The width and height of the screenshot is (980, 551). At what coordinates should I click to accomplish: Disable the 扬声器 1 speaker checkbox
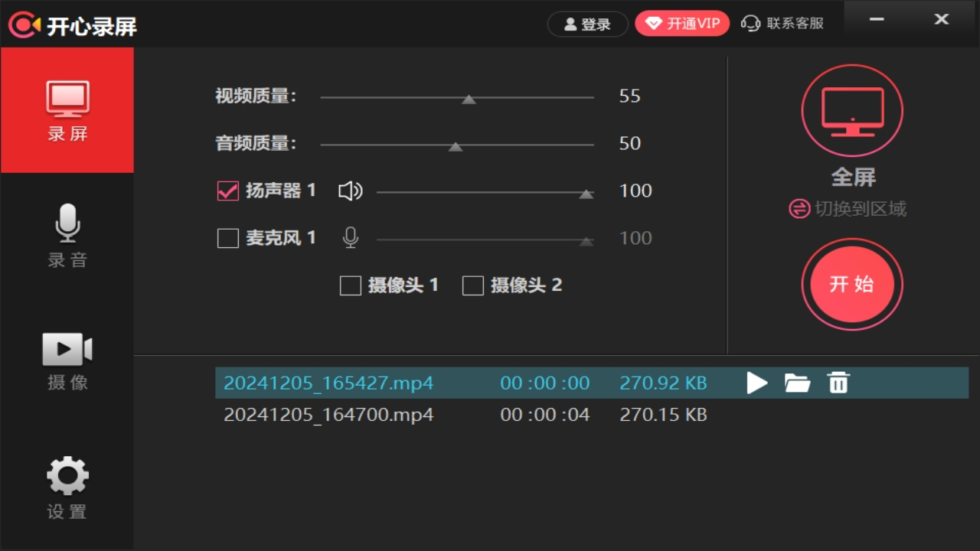227,191
